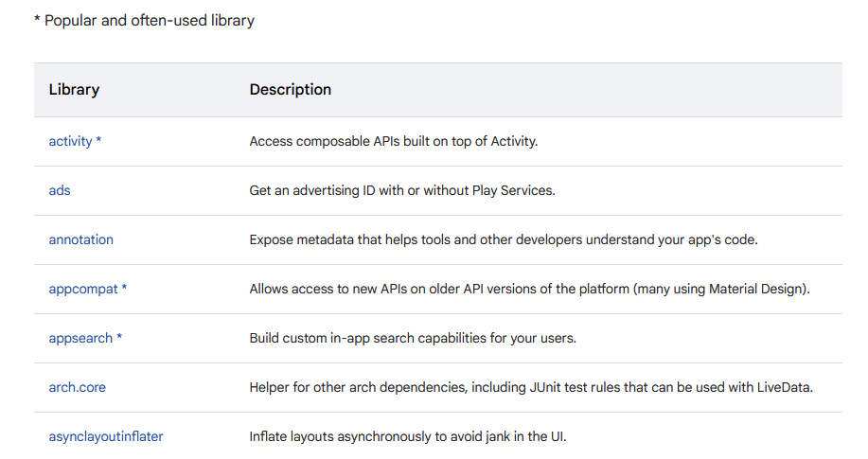
Task: Click the asterisk next to activity
Action: [98, 141]
